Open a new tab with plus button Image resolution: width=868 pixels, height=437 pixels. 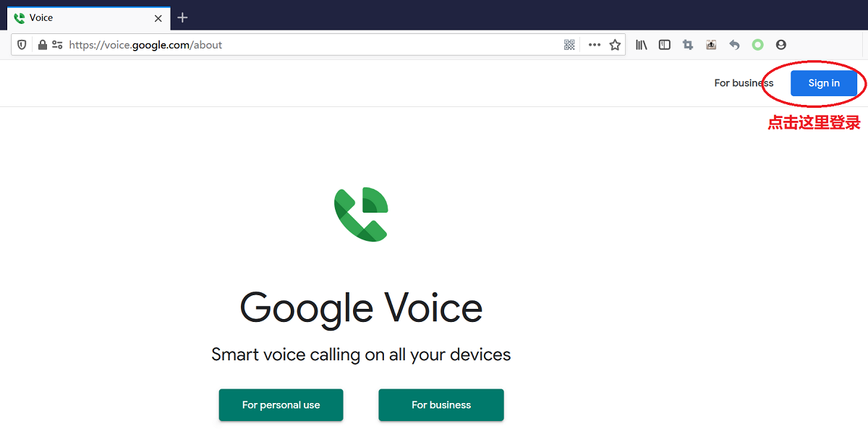pyautogui.click(x=182, y=17)
